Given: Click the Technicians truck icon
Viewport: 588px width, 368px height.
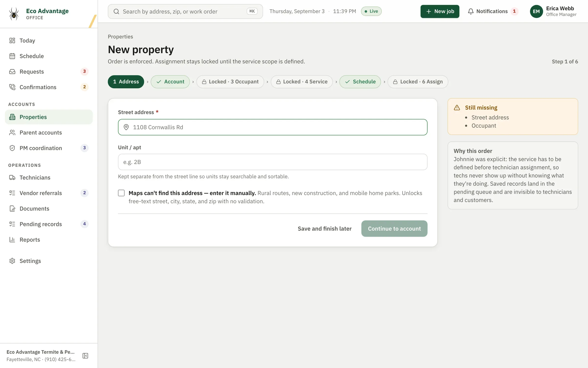Looking at the screenshot, I should pyautogui.click(x=12, y=177).
